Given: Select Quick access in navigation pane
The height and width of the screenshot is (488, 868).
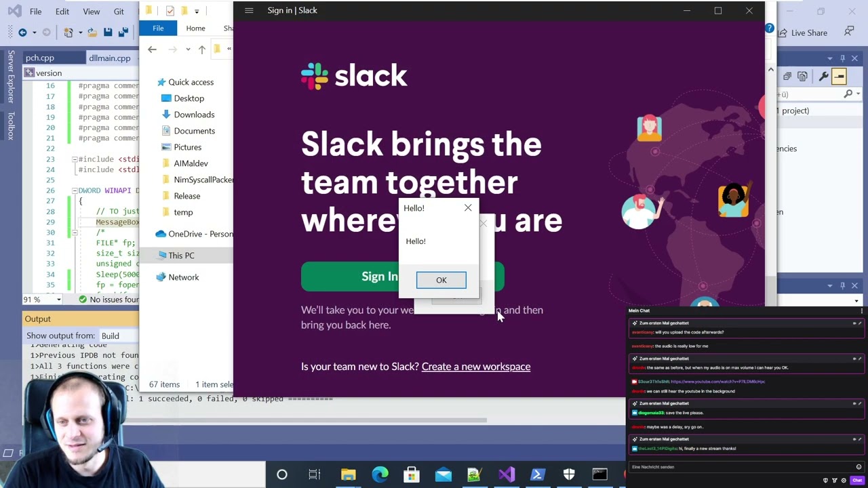Looking at the screenshot, I should [x=184, y=82].
